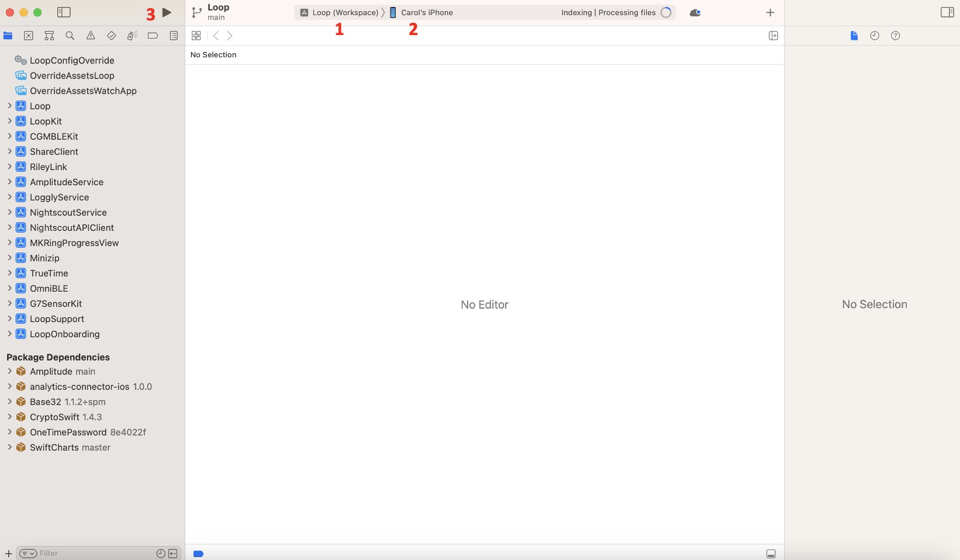960x560 pixels.
Task: Open the Project navigator folder icon
Action: (x=8, y=36)
